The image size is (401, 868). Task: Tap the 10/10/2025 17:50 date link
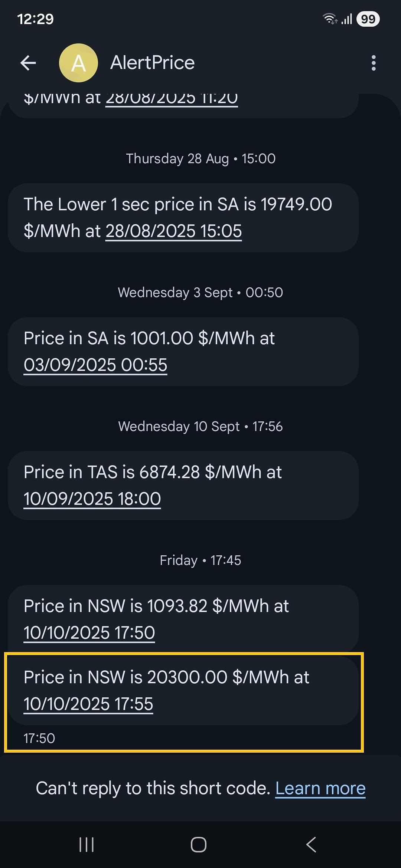coord(89,633)
